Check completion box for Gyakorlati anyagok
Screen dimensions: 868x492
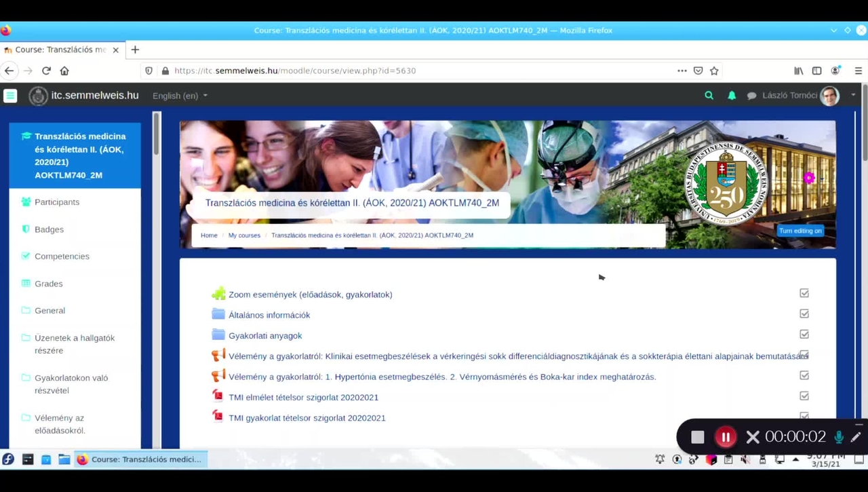tap(804, 334)
